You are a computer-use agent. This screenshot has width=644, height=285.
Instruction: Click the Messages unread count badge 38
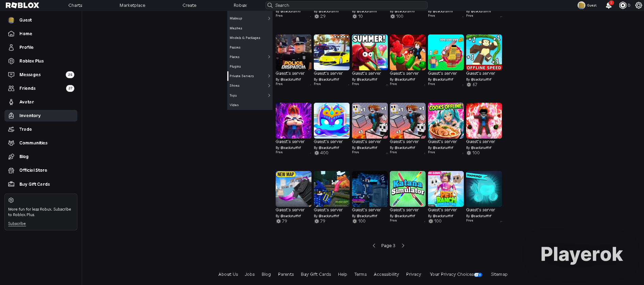pyautogui.click(x=70, y=75)
